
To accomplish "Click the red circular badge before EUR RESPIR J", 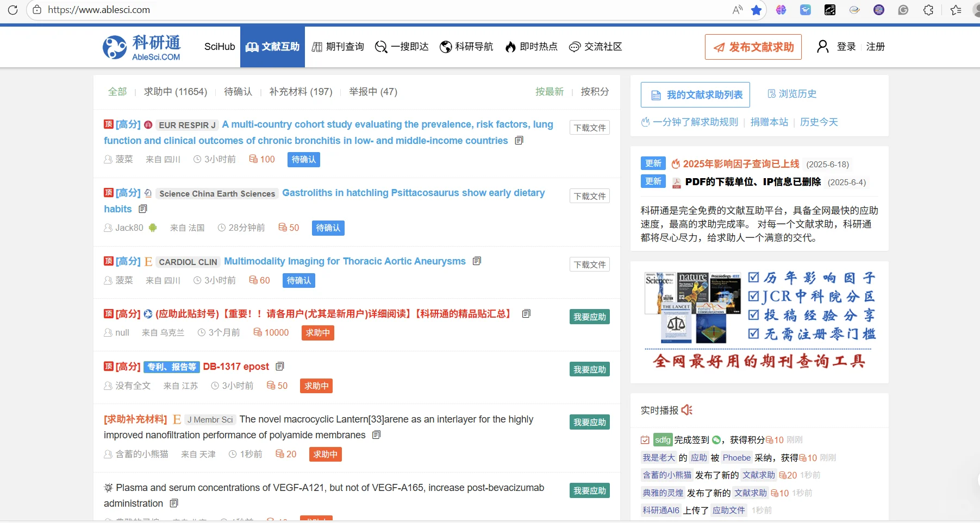I will (x=148, y=125).
